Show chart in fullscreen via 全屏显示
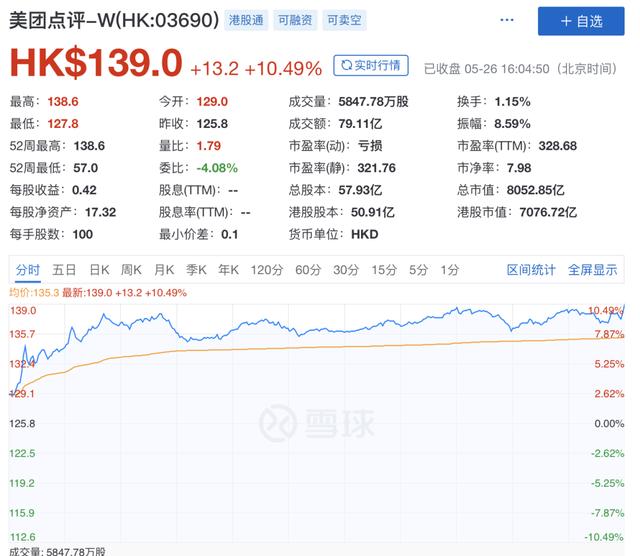The height and width of the screenshot is (556, 640). point(592,270)
